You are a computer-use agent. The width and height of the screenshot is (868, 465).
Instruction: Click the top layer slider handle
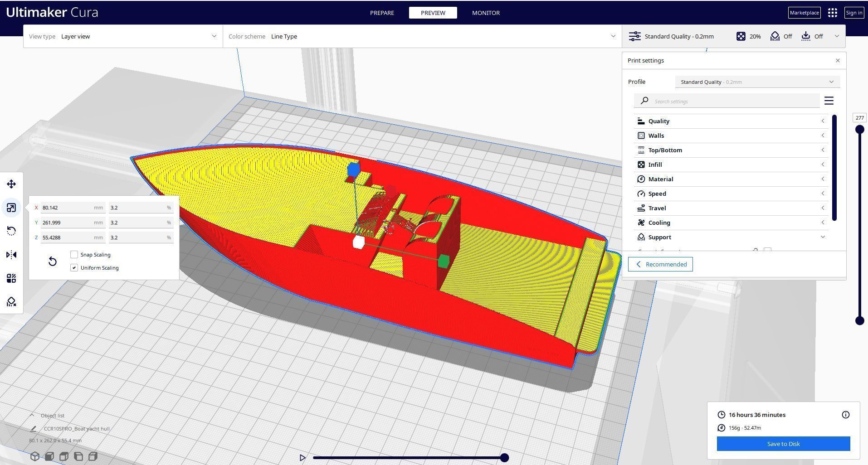[859, 130]
